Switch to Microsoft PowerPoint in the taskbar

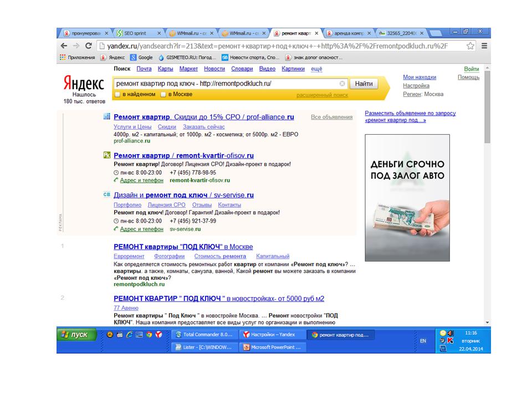[273, 347]
